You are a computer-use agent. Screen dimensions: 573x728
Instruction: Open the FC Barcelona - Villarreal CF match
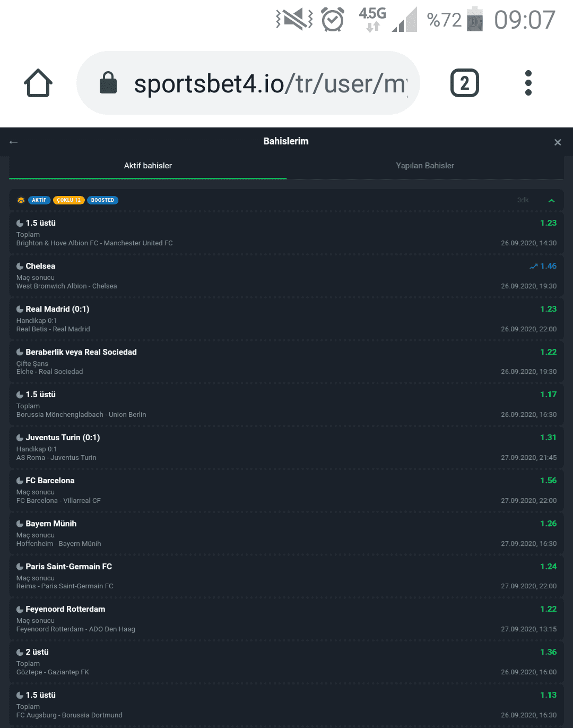58,501
